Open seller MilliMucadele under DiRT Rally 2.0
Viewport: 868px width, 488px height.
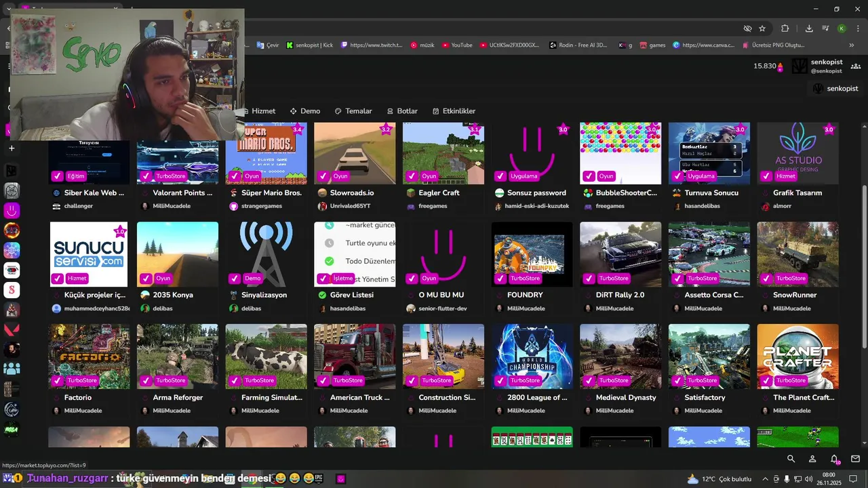614,308
